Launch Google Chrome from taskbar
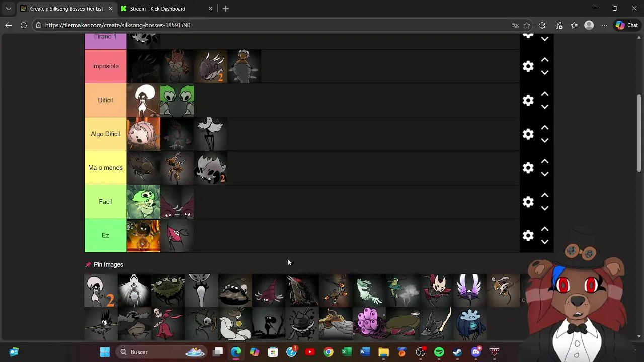This screenshot has width=644, height=362. click(328, 352)
